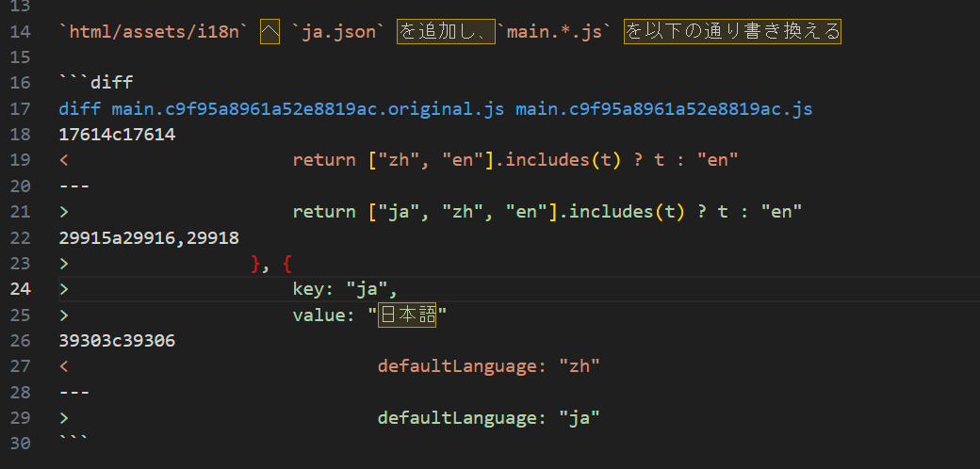980x469 pixels.
Task: Click the highlighted 日本語 value
Action: pyautogui.click(x=407, y=315)
